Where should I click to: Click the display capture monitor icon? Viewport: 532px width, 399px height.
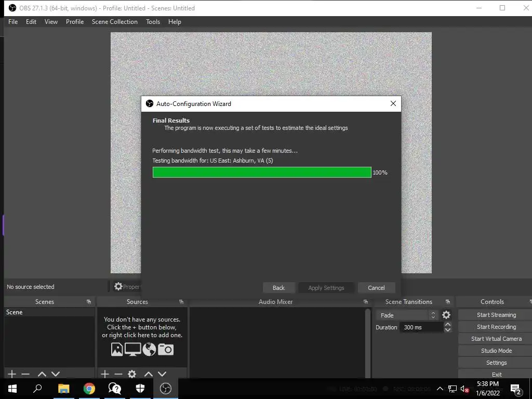tap(132, 349)
